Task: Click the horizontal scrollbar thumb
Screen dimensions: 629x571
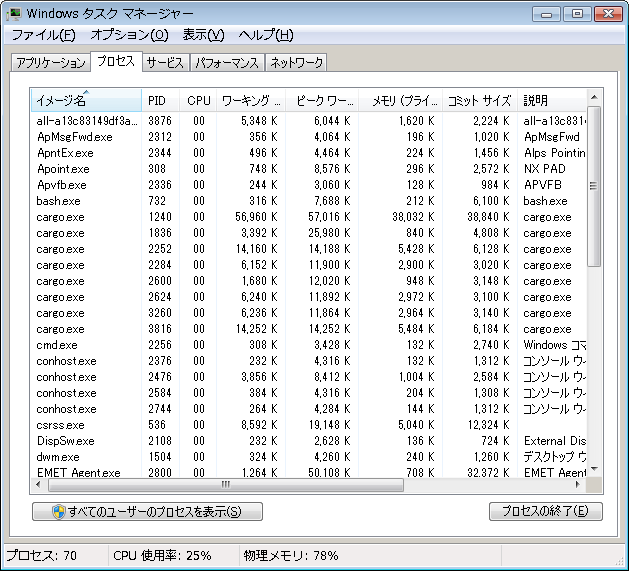Action: pyautogui.click(x=226, y=485)
